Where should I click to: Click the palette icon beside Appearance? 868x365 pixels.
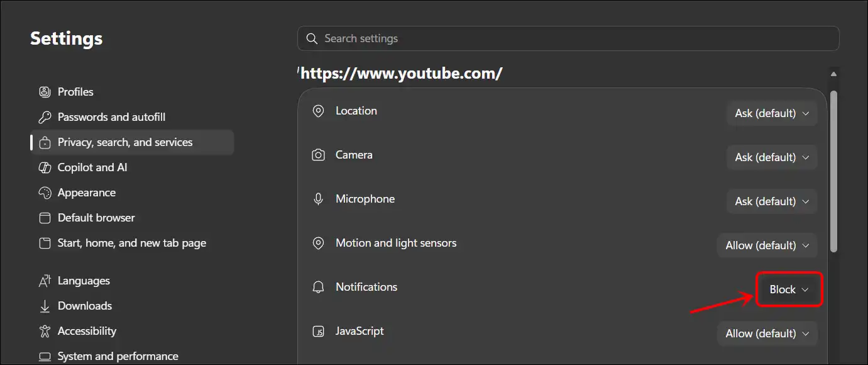pos(45,193)
